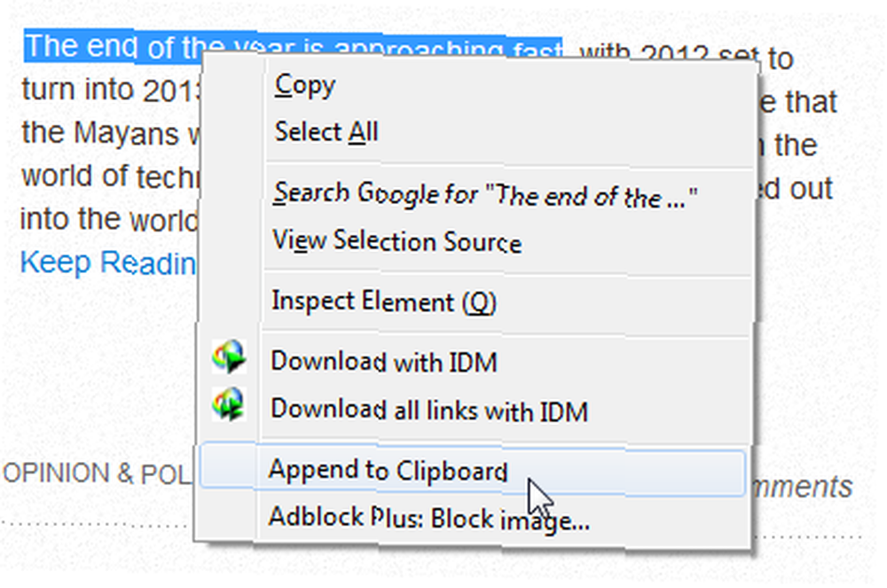
Task: Choose Copy from the context menu
Action: 305,86
